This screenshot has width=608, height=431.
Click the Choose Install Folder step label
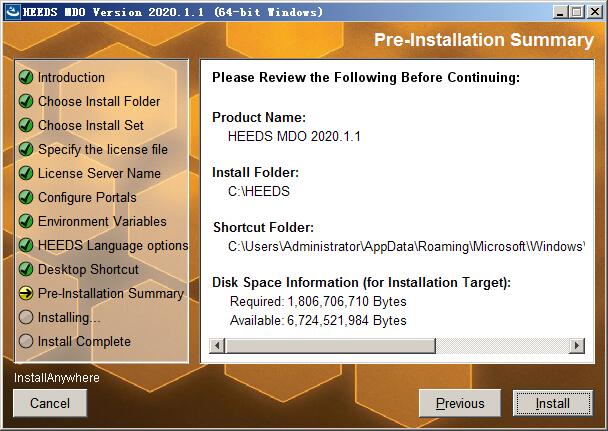point(99,101)
